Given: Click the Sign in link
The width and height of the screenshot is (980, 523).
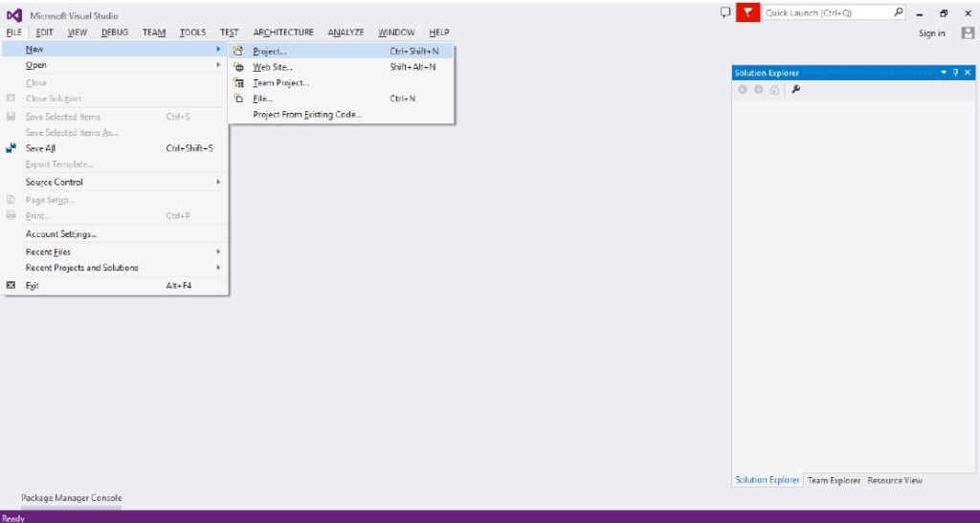Looking at the screenshot, I should pos(932,33).
